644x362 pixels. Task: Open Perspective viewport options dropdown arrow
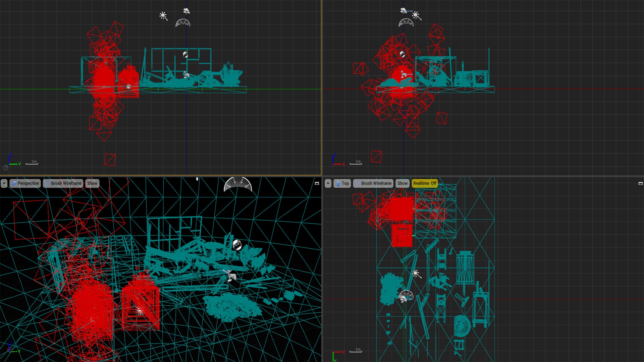coord(4,183)
